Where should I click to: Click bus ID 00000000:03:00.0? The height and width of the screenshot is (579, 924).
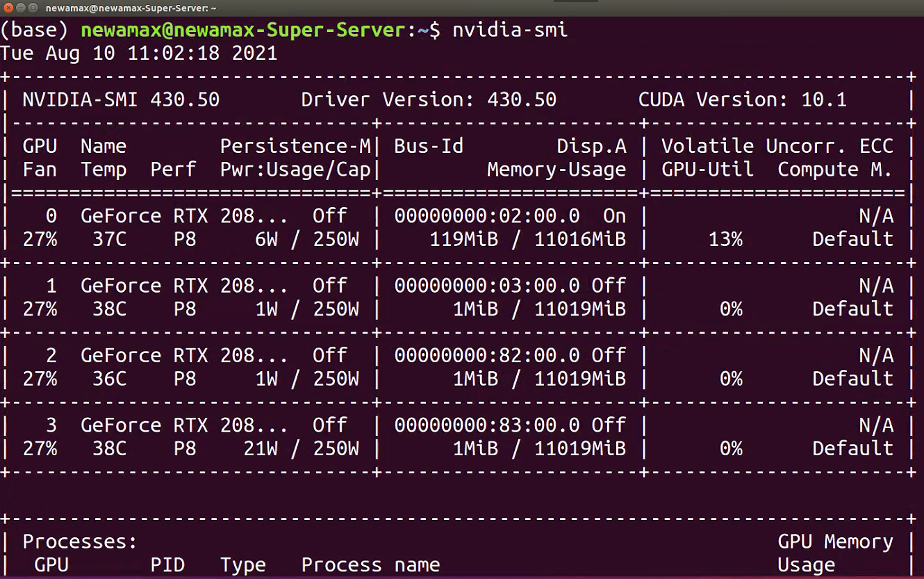click(487, 286)
